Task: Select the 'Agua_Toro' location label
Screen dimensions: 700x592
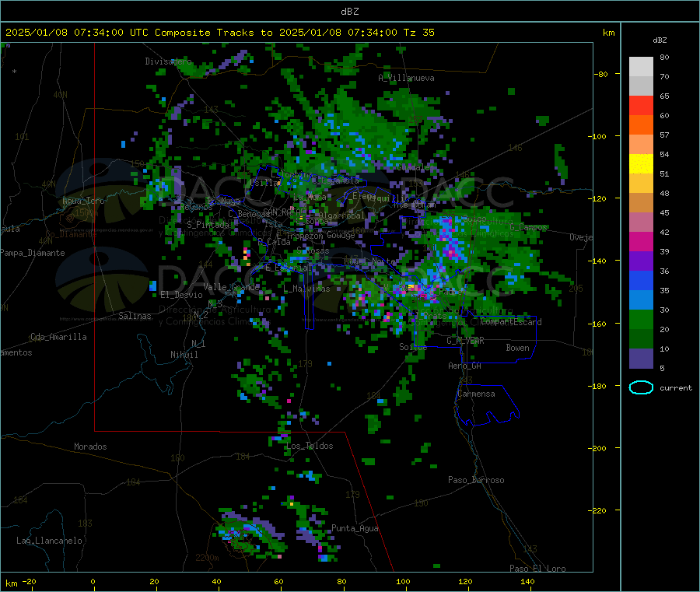Action: [83, 201]
